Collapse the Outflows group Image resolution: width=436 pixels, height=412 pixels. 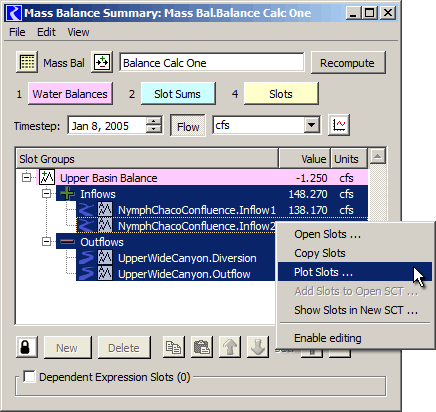pos(47,242)
